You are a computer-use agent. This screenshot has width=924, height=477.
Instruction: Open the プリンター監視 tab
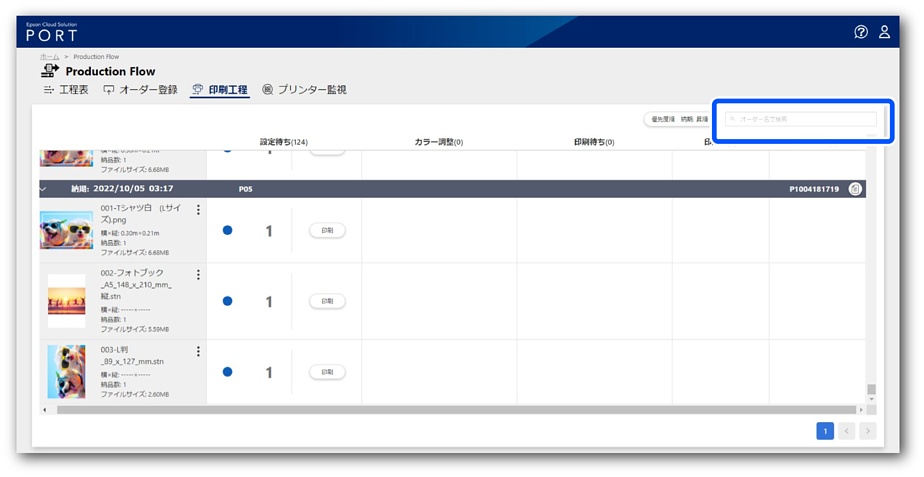[x=304, y=90]
